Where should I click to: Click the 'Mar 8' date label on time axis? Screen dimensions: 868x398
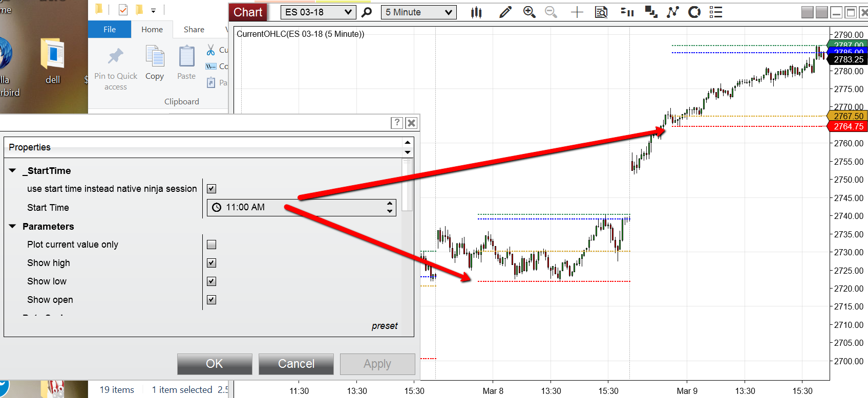coord(493,391)
